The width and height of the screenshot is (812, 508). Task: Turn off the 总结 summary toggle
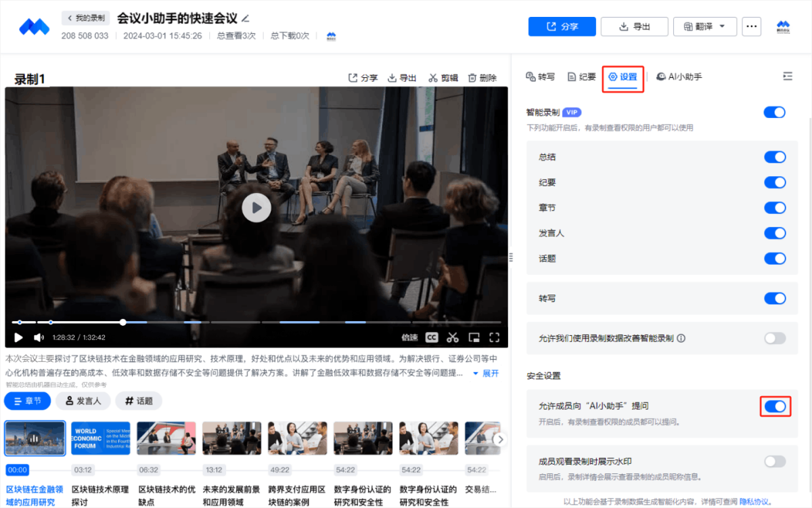tap(775, 157)
